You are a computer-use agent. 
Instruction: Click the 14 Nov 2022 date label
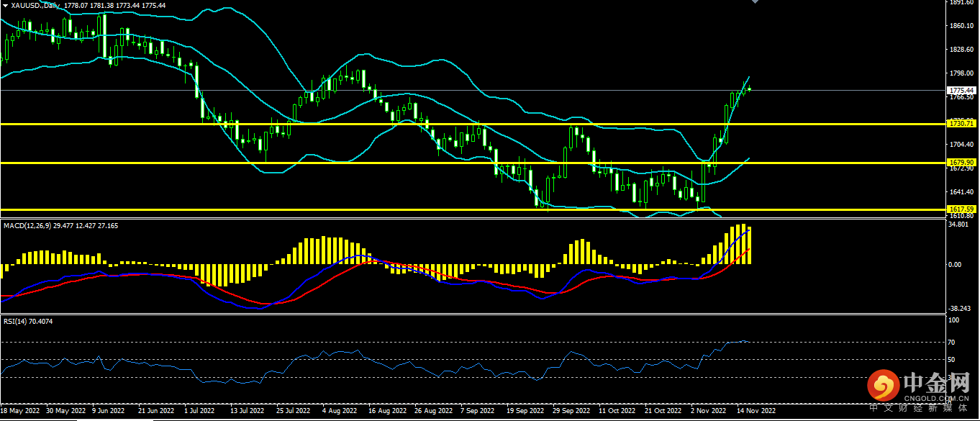pyautogui.click(x=756, y=411)
